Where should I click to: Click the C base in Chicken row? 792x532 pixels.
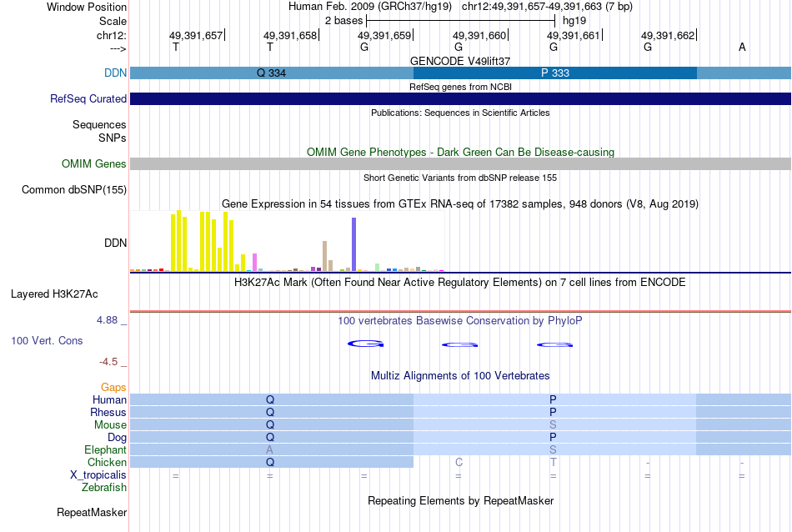459,462
